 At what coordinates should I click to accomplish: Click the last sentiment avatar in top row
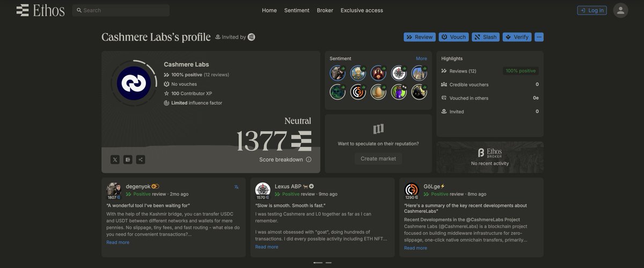pyautogui.click(x=419, y=73)
